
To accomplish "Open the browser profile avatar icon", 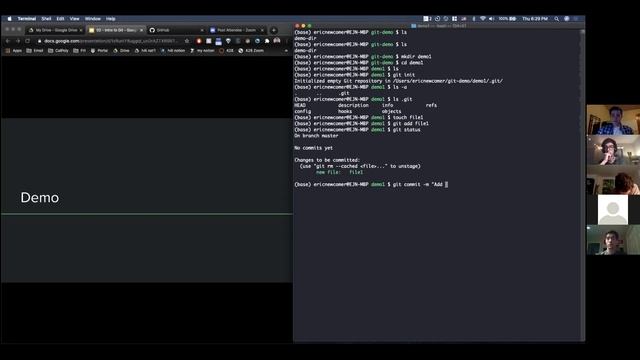I will 277,41.
